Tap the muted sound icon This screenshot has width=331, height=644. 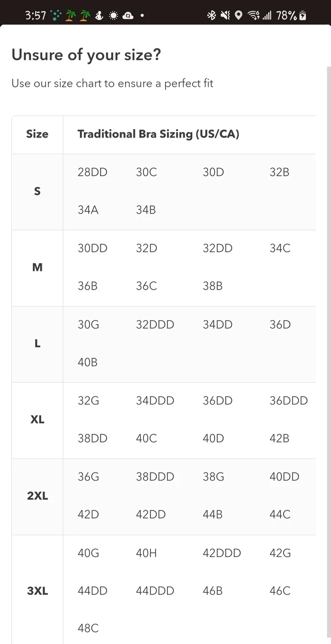click(225, 15)
